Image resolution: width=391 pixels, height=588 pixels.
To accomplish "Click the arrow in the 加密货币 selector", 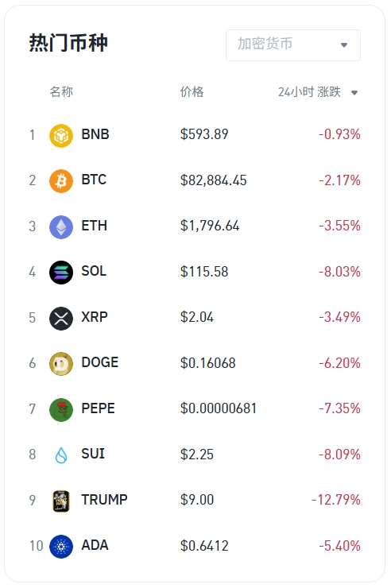I will tap(344, 45).
